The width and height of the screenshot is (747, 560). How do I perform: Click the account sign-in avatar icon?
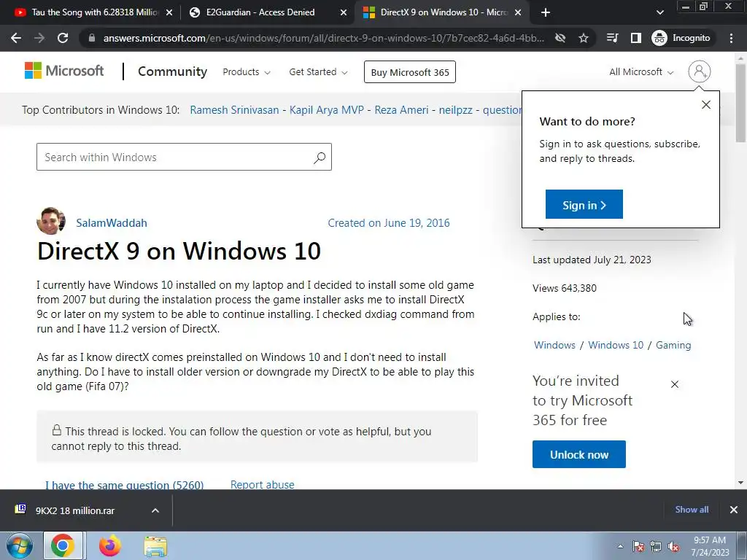[x=700, y=71]
